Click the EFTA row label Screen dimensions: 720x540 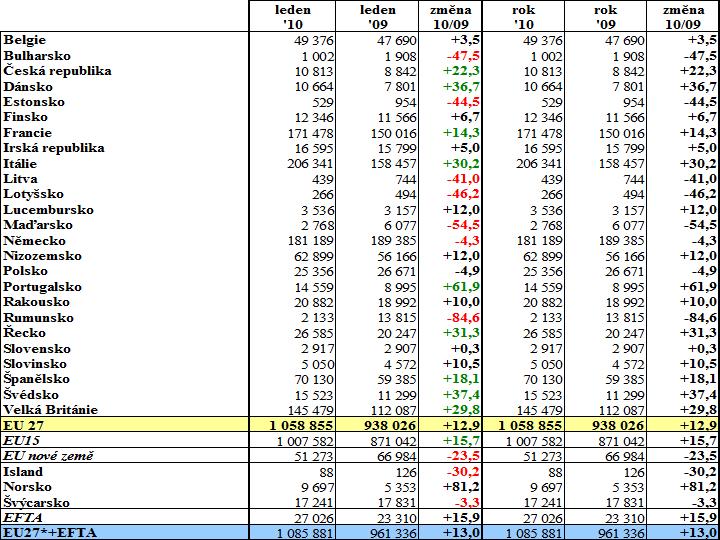point(23,518)
